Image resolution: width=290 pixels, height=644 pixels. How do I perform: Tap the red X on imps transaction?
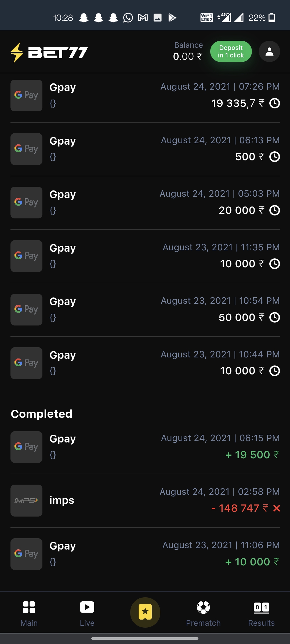277,508
